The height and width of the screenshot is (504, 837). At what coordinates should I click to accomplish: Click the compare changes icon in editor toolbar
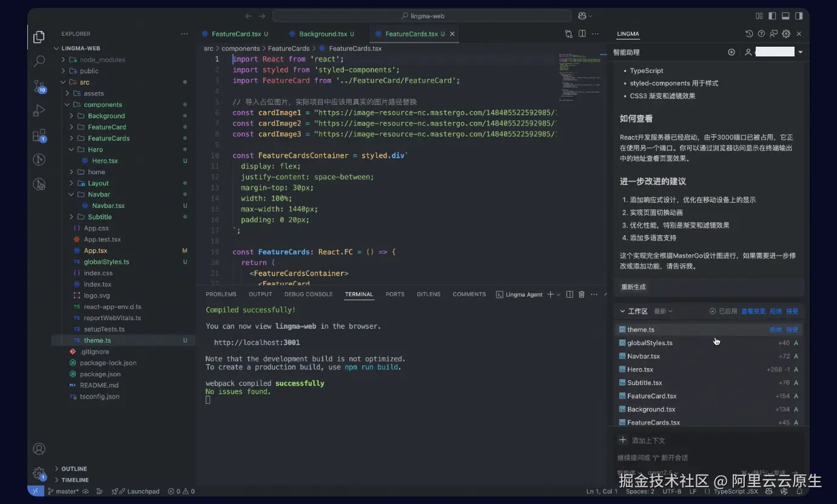[568, 34]
